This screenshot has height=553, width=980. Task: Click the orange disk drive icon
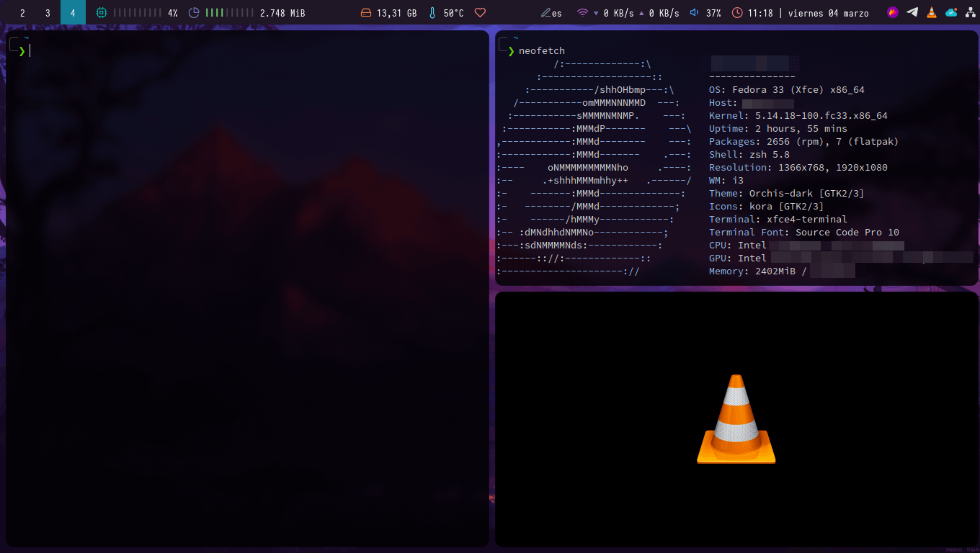coord(366,13)
